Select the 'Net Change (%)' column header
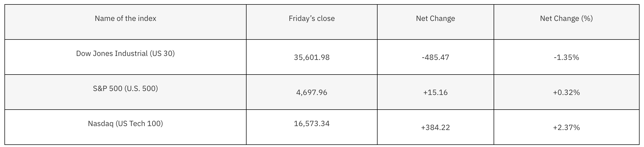 (566, 19)
